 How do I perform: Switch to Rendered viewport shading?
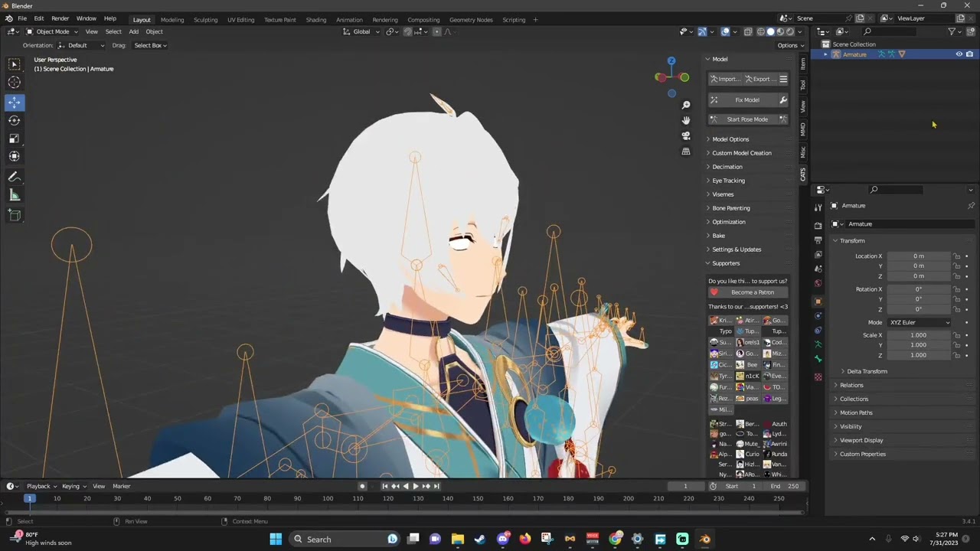point(791,31)
